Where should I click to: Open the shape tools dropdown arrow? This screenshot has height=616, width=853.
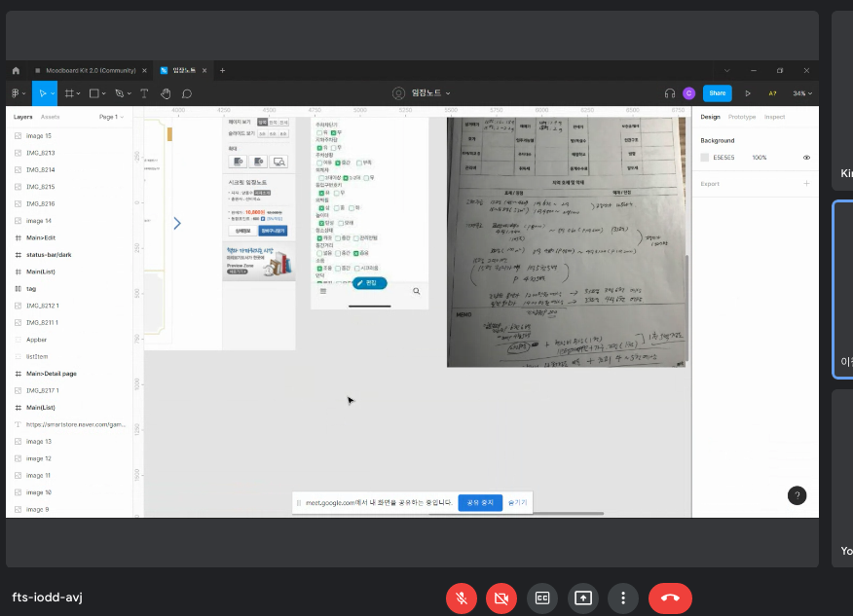(x=103, y=93)
